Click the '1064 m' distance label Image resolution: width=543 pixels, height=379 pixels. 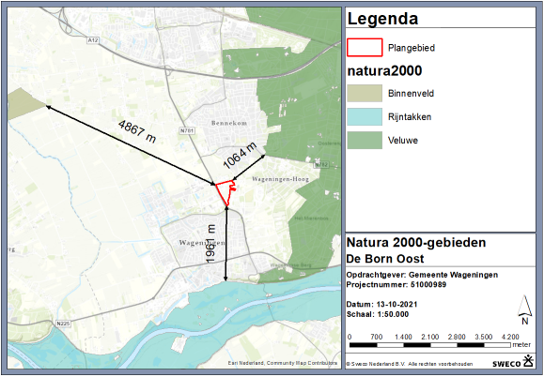pyautogui.click(x=240, y=156)
